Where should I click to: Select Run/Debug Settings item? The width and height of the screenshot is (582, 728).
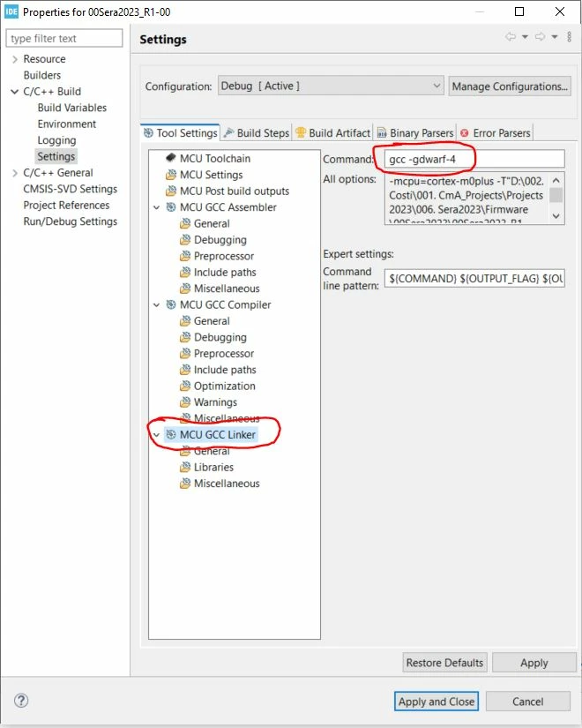(x=70, y=221)
